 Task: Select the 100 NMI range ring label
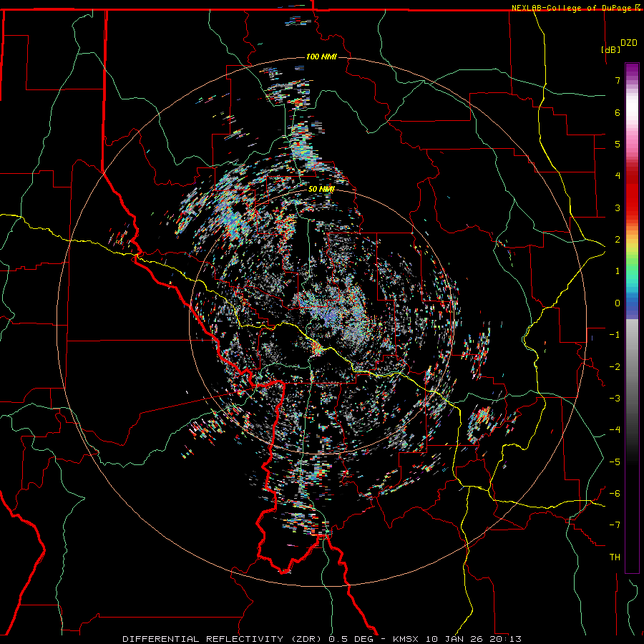321,57
